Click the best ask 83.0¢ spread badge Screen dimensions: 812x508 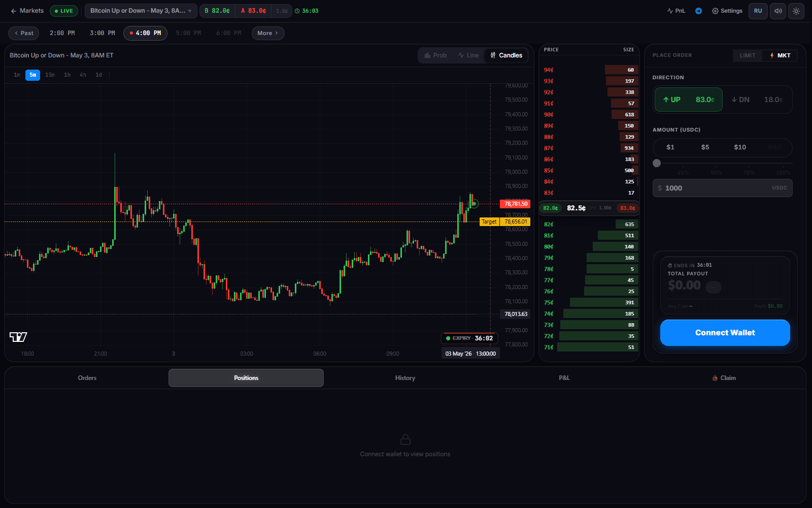(628, 208)
